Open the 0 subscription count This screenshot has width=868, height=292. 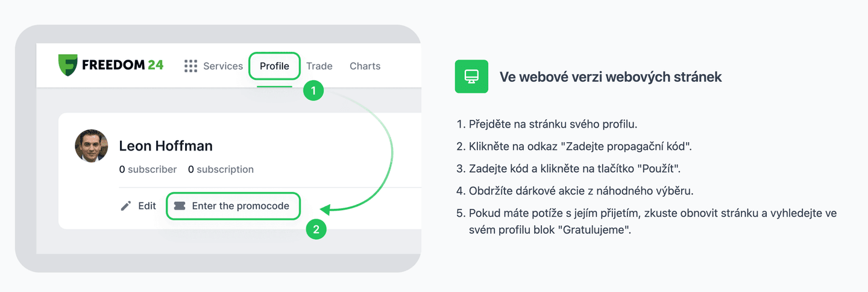click(221, 170)
